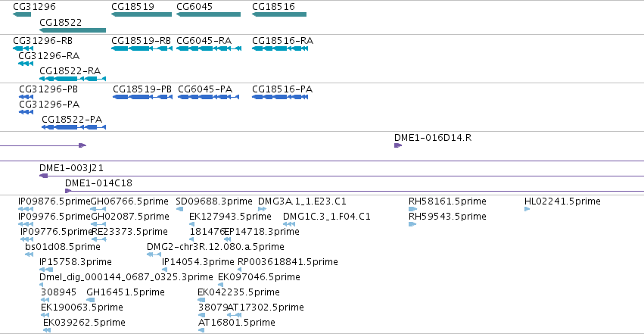644x334 pixels.
Task: Click the DME1-003J21 clone arrow
Action: point(44,176)
